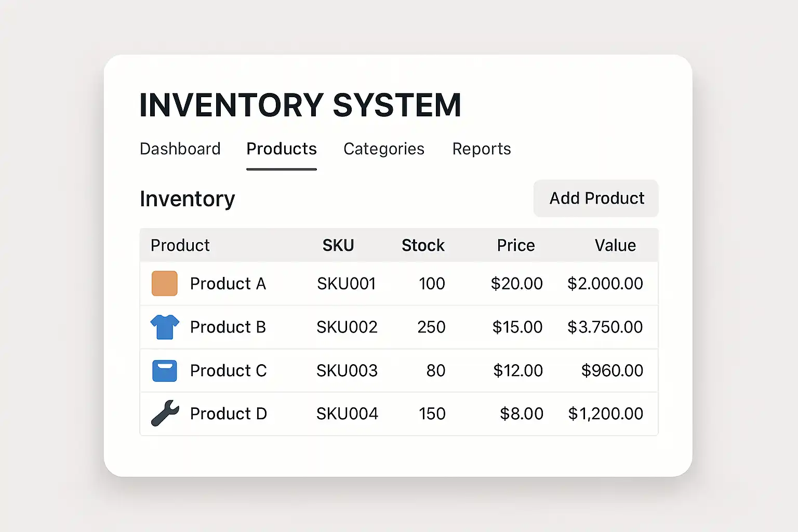Click the $20.00 price cell
The width and height of the screenshot is (798, 532).
pos(517,284)
